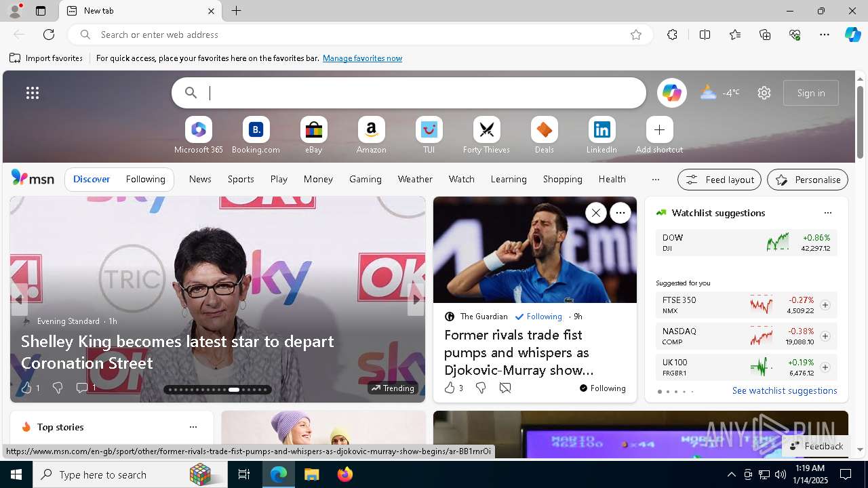868x488 pixels.
Task: Focus the browser address bar
Action: pos(359,35)
